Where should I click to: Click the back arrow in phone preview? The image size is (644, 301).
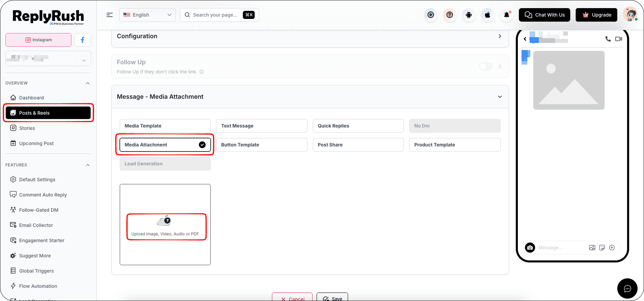pos(525,39)
